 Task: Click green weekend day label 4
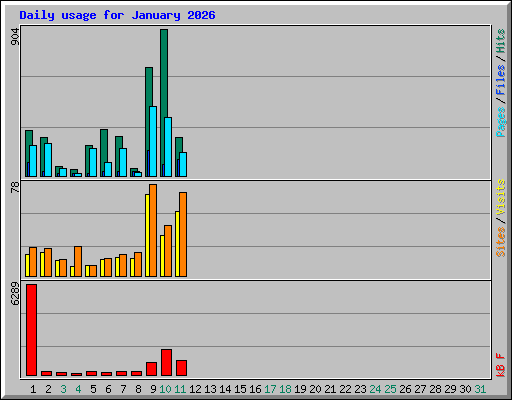pyautogui.click(x=78, y=389)
